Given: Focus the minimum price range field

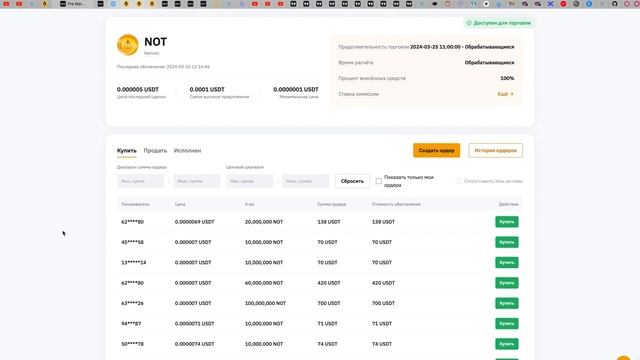Looking at the screenshot, I should point(249,181).
